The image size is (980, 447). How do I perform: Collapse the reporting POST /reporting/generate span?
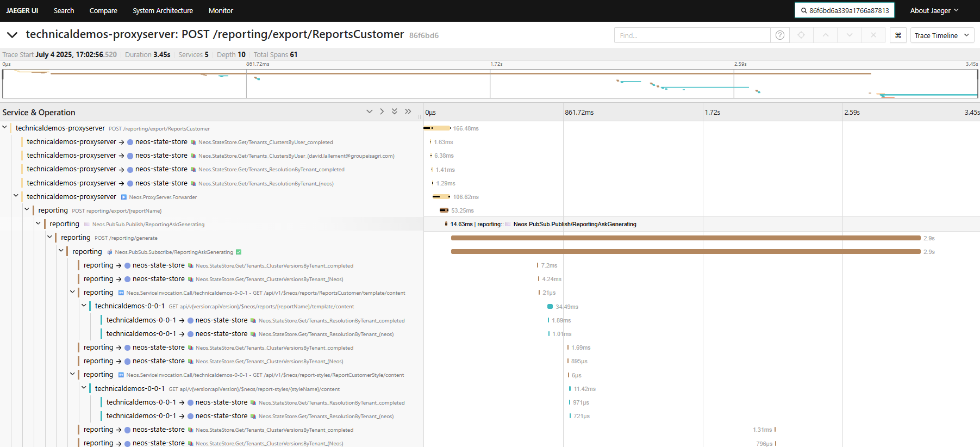50,237
